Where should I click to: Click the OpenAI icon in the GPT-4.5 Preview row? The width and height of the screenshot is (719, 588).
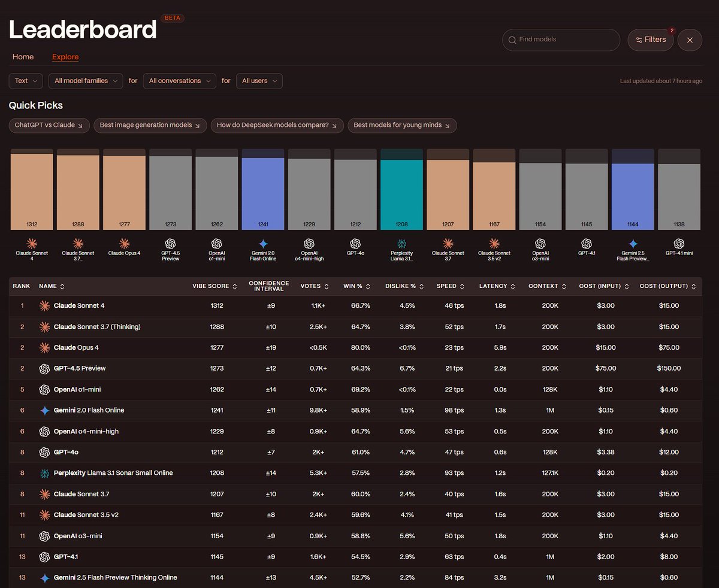tap(44, 369)
